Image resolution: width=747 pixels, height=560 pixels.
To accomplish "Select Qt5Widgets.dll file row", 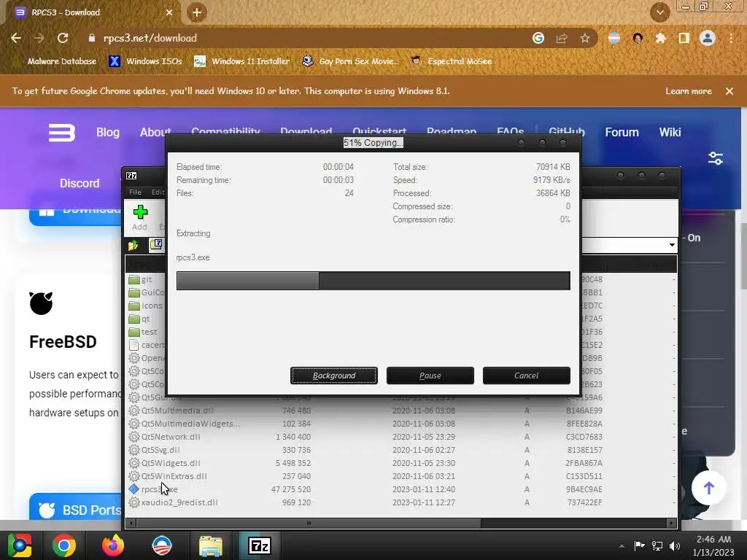I will (400, 463).
